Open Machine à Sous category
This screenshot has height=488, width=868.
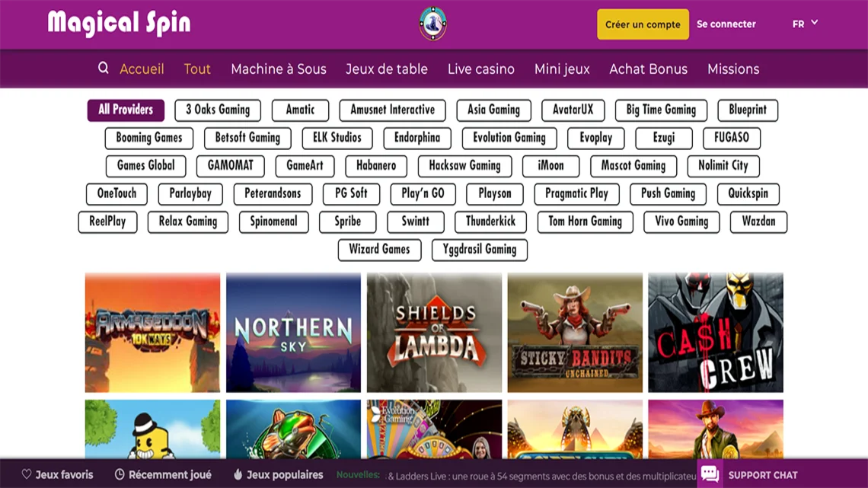(279, 69)
